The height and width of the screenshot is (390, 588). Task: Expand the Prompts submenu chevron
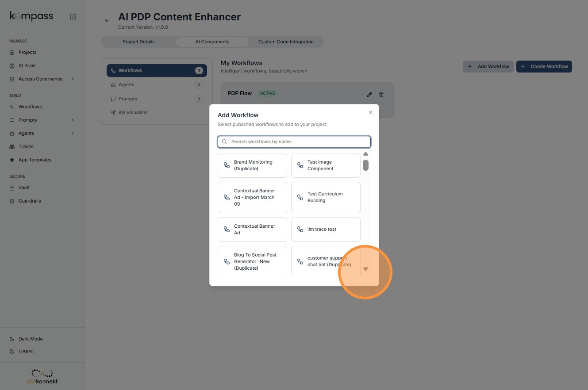click(x=73, y=120)
